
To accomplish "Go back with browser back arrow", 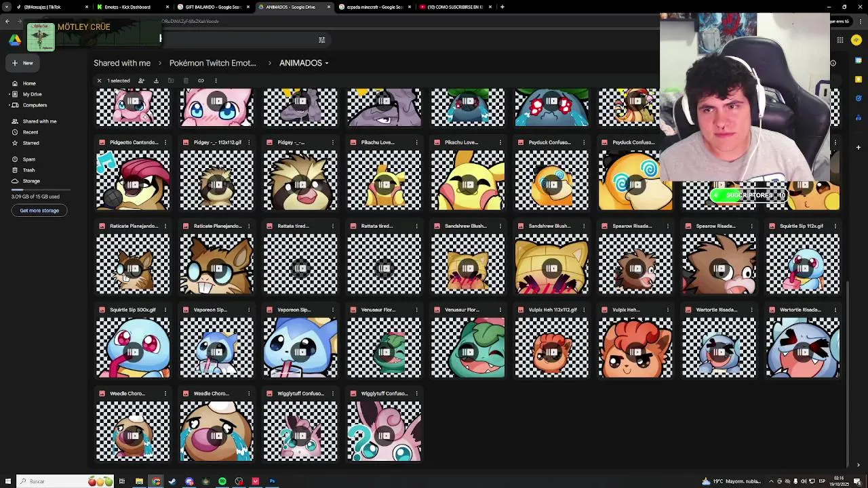I will point(7,22).
